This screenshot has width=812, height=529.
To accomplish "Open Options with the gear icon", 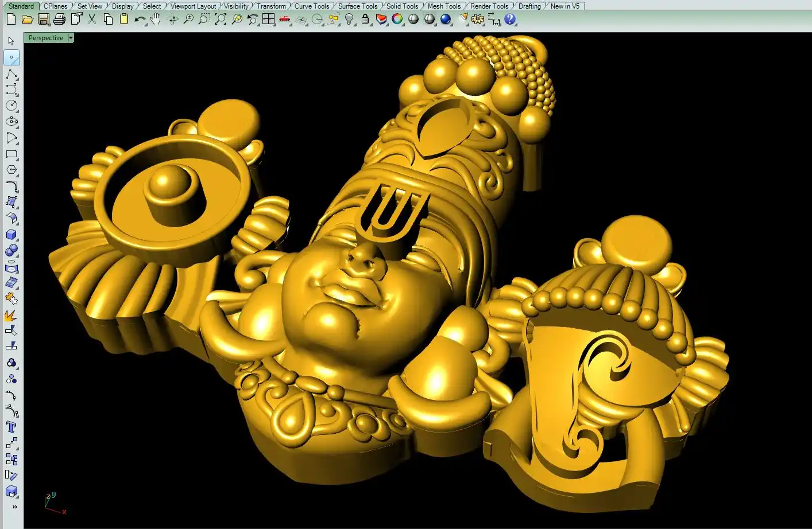I will (477, 19).
